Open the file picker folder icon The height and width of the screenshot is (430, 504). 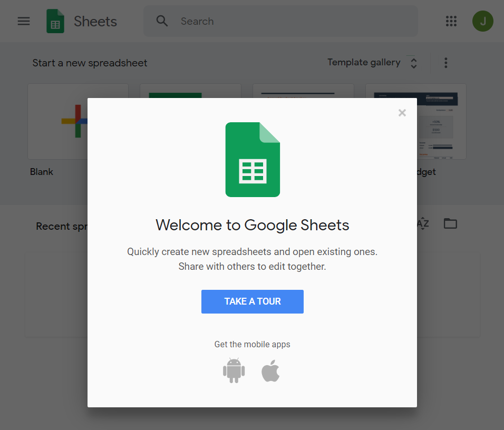450,223
